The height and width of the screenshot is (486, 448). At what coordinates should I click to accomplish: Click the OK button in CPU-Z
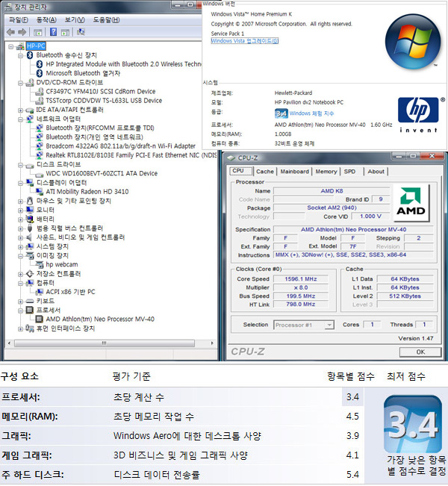pos(420,352)
